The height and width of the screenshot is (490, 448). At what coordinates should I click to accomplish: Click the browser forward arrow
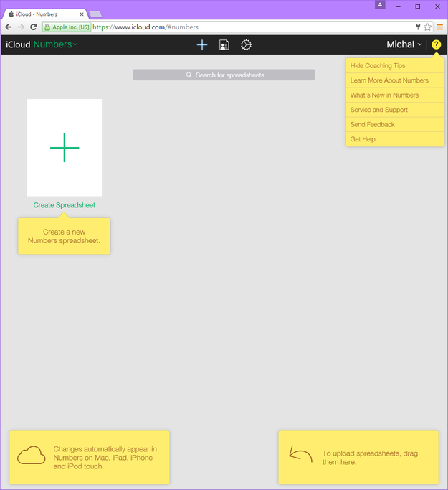[21, 27]
